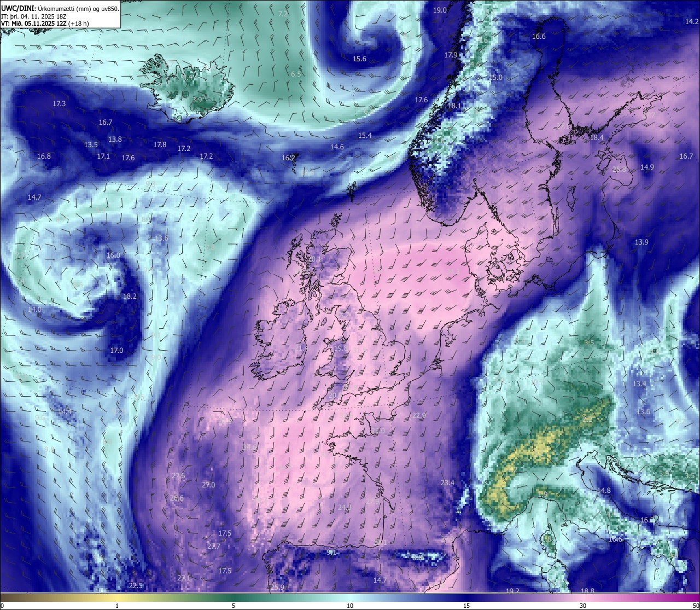Viewport: 700px width, 610px height.
Task: Click the '30' tick label on color scale
Action: coord(583,606)
